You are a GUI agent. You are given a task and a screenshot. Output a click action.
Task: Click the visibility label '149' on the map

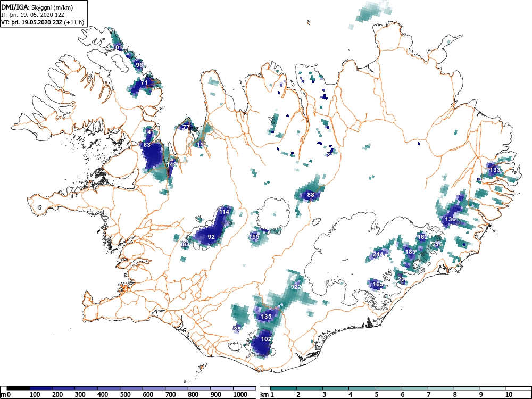pyautogui.click(x=172, y=164)
